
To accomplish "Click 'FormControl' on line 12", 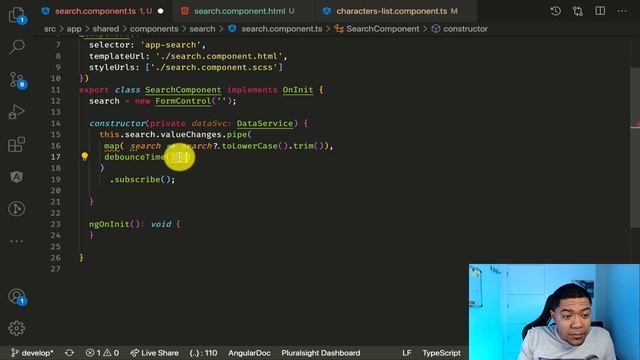I will pyautogui.click(x=183, y=101).
